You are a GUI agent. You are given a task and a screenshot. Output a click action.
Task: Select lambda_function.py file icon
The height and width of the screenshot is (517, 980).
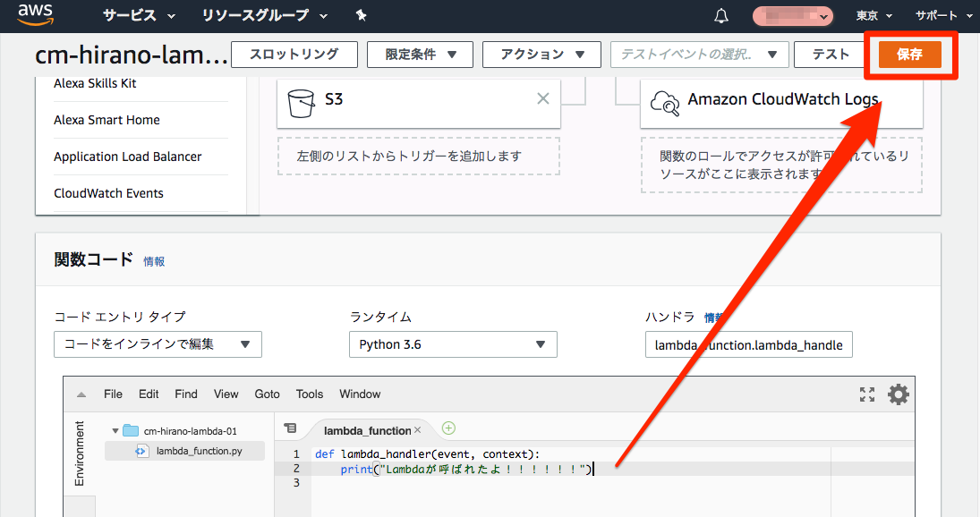141,451
